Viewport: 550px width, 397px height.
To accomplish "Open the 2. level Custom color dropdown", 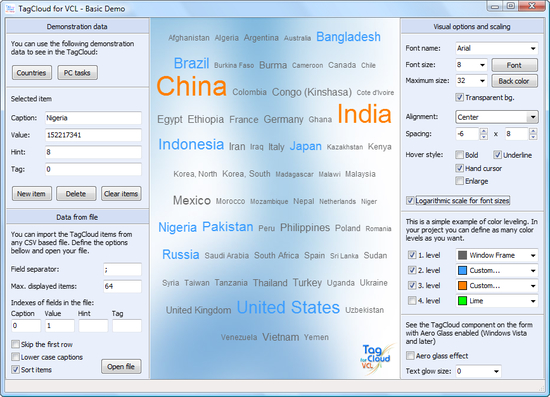I will (x=533, y=270).
